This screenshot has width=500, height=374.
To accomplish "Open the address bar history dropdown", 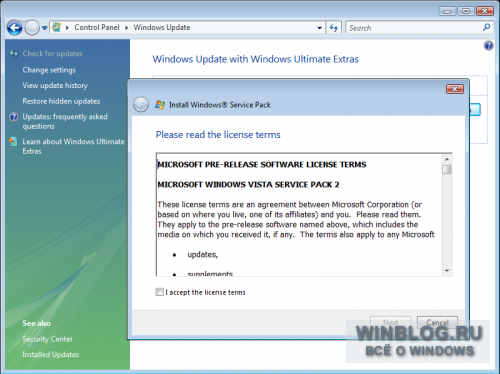I will click(x=319, y=28).
